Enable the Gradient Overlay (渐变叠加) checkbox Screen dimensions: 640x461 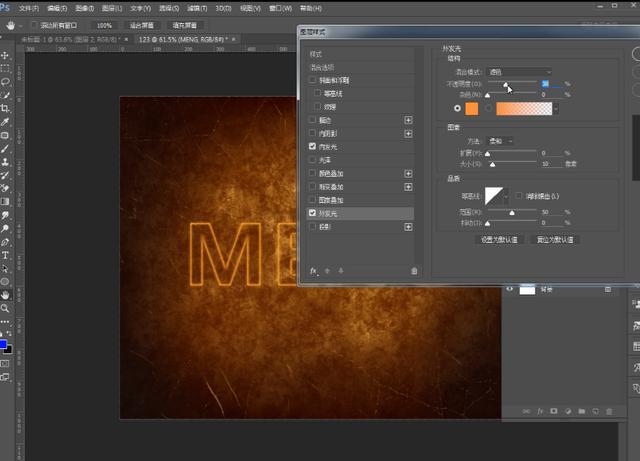tap(313, 187)
